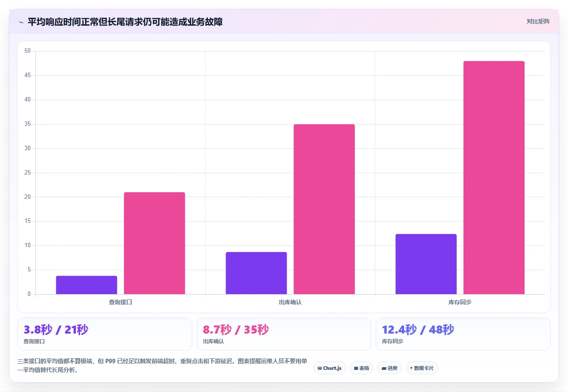Click the 表格 tag chip

362,368
